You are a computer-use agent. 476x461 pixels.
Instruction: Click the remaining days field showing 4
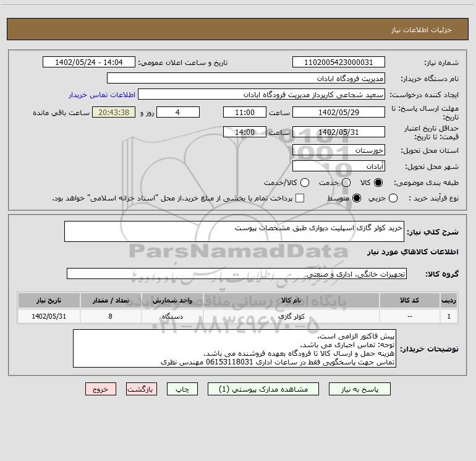(178, 112)
